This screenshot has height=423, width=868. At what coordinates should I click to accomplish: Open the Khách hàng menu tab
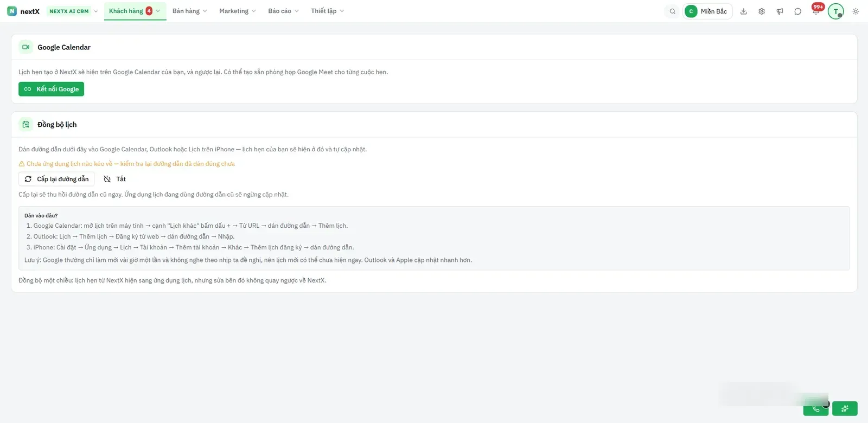pyautogui.click(x=135, y=11)
